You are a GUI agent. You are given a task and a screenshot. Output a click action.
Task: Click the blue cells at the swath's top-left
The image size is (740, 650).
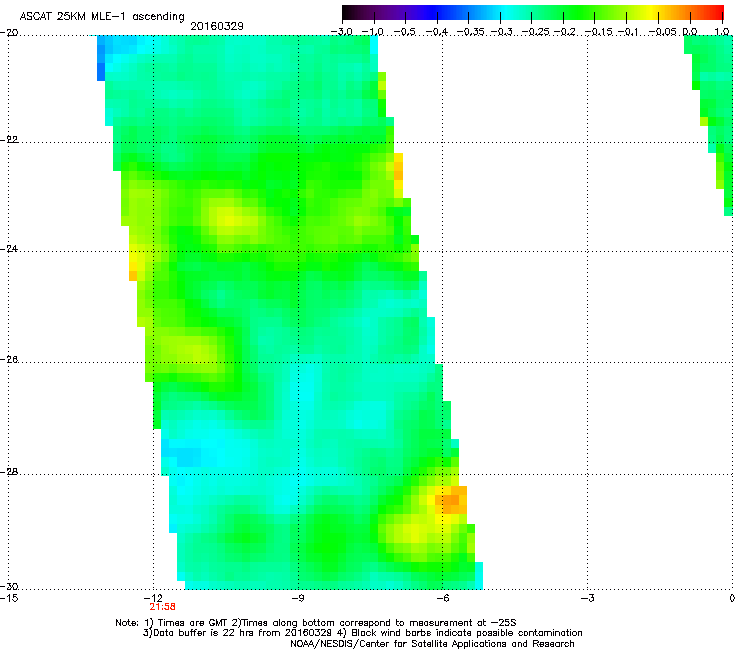pyautogui.click(x=101, y=58)
